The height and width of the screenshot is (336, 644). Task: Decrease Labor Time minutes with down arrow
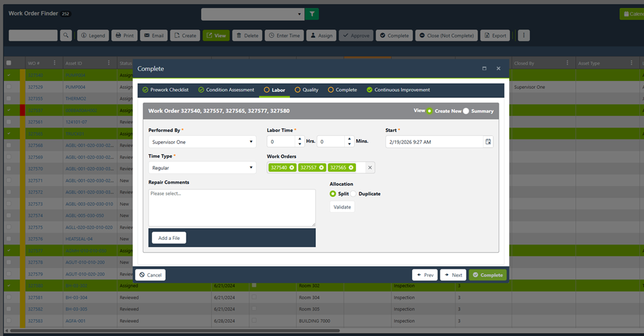pos(349,144)
